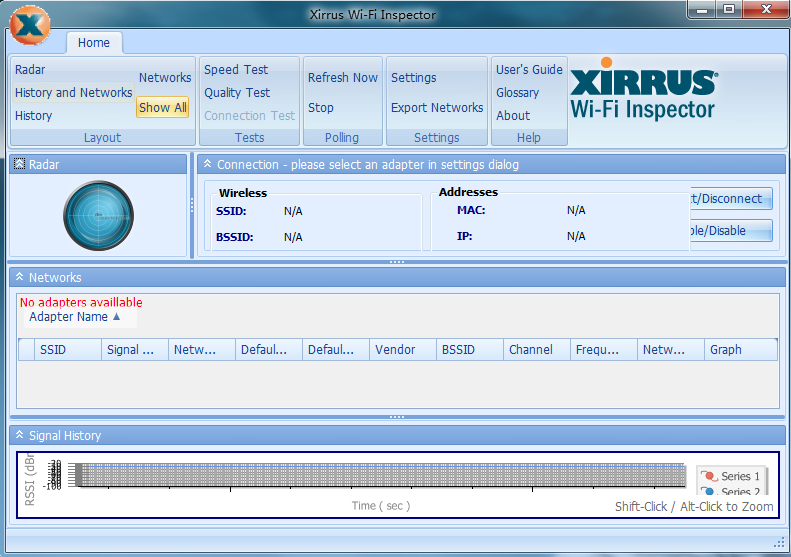Collapse the Signal History panel
Image resolution: width=791 pixels, height=557 pixels.
[19, 435]
